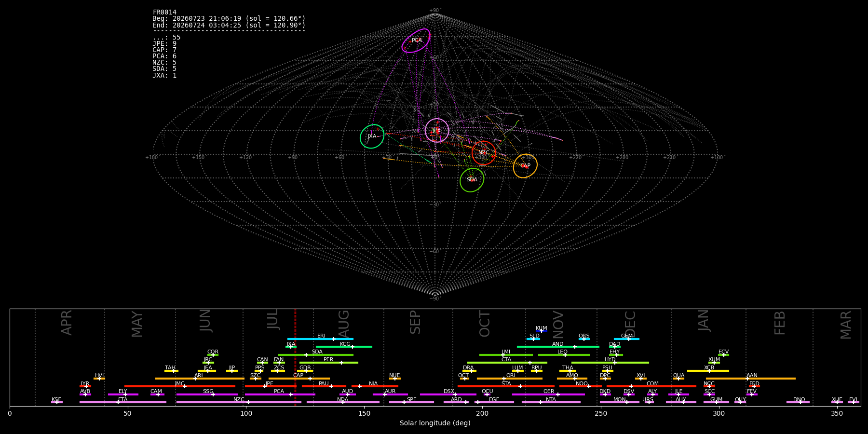The height and width of the screenshot is (434, 868).
Task: Click the JPE radiant circle
Action: pos(437,130)
